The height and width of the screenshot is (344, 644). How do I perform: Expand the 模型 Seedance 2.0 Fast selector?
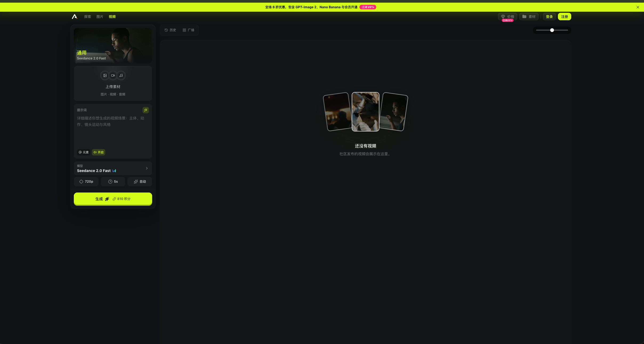pyautogui.click(x=113, y=168)
